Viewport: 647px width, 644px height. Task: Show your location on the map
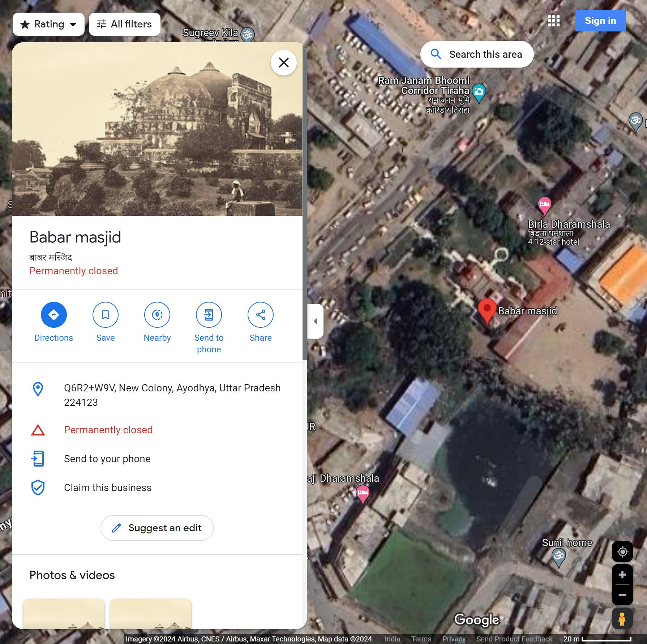[622, 552]
